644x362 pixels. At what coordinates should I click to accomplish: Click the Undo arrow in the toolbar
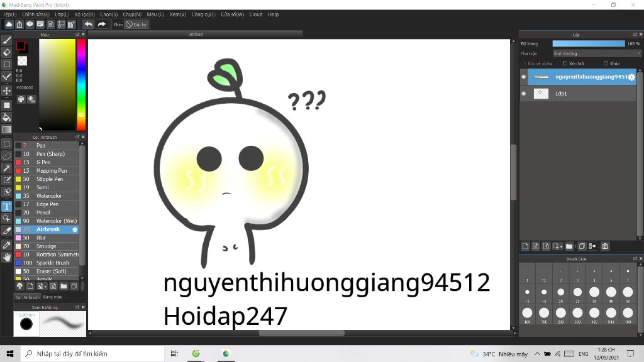88,25
